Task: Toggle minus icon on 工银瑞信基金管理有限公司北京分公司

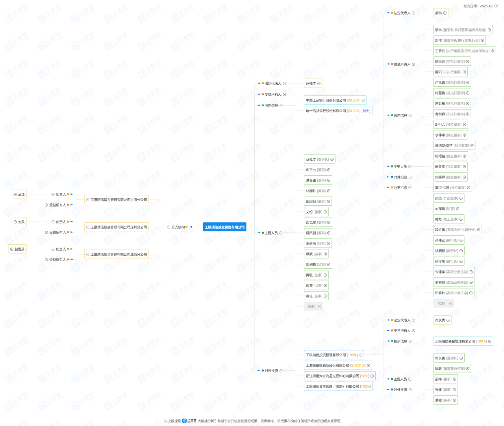Action: tap(88, 255)
